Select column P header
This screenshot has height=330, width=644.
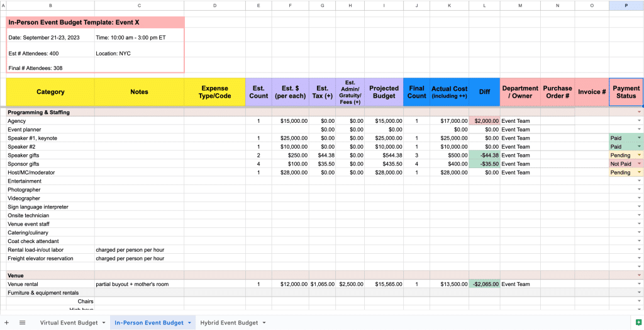tap(626, 5)
